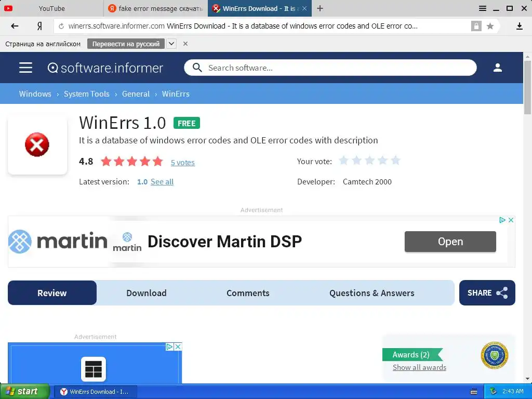Click the grid icon in blue ad
This screenshot has width=532, height=399.
click(94, 369)
